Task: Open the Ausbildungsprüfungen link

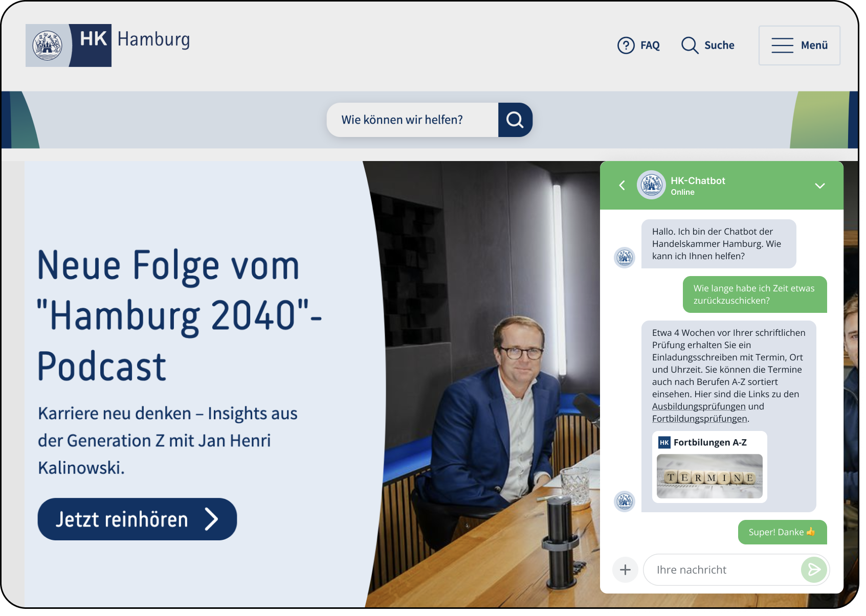Action: point(698,406)
